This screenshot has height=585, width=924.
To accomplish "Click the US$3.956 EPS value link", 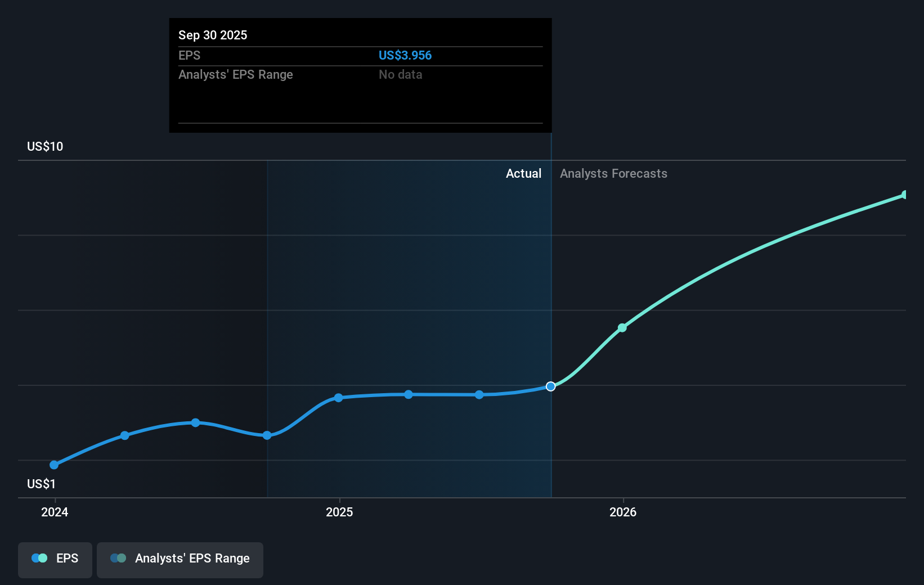I will coord(405,55).
